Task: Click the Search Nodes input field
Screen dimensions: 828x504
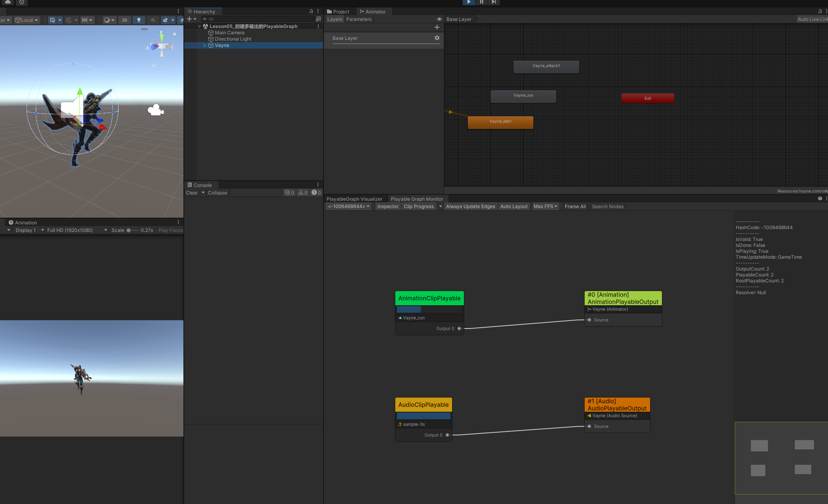Action: [607, 207]
